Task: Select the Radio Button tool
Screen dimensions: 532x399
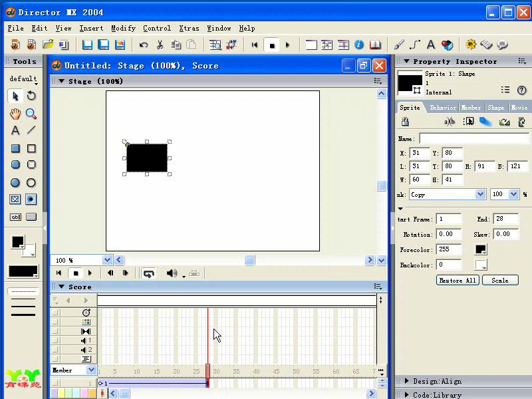Action: click(31, 199)
